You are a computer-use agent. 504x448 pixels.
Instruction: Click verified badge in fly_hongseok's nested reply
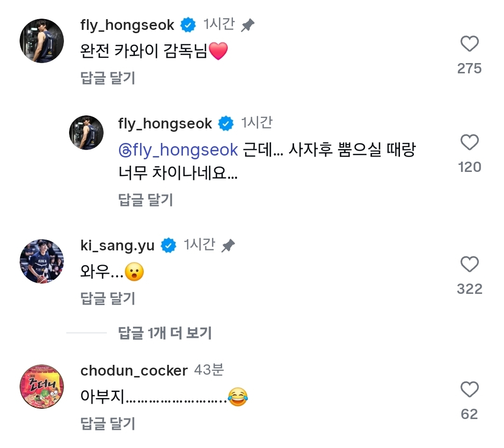226,124
